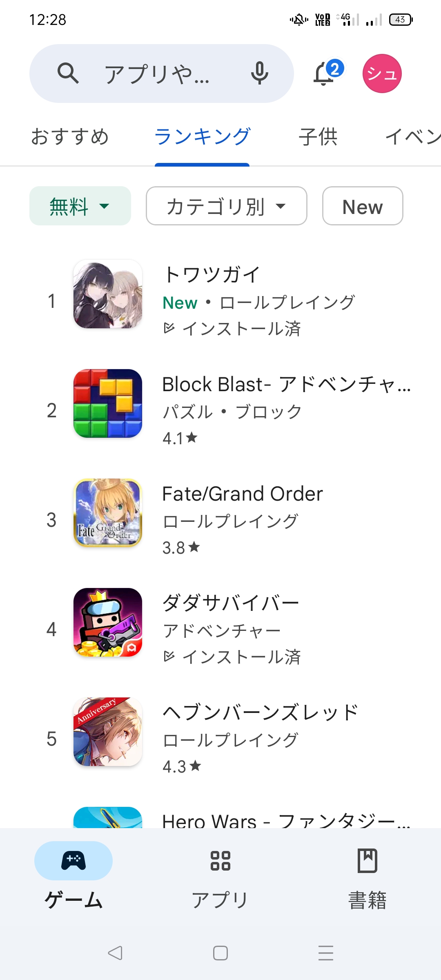Open the Hero Wars listing title
The height and width of the screenshot is (980, 441).
pyautogui.click(x=286, y=820)
